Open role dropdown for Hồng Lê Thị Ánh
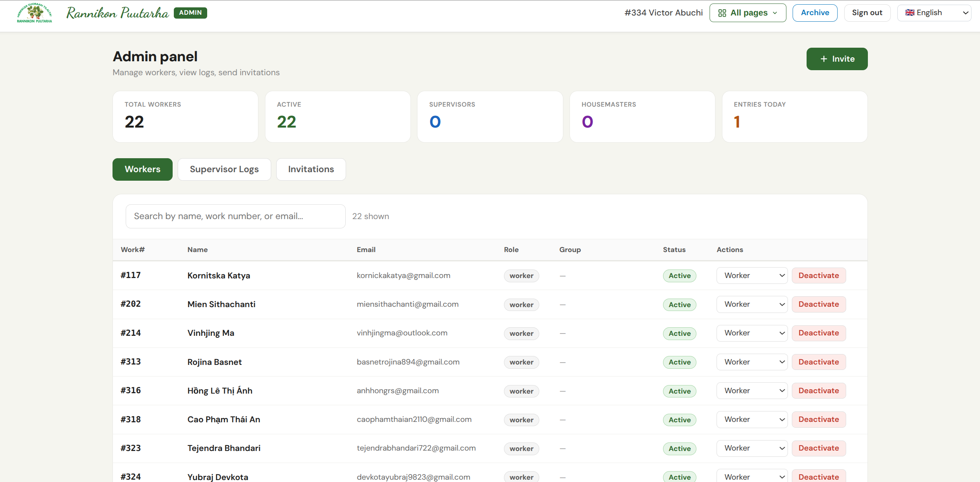 [752, 391]
